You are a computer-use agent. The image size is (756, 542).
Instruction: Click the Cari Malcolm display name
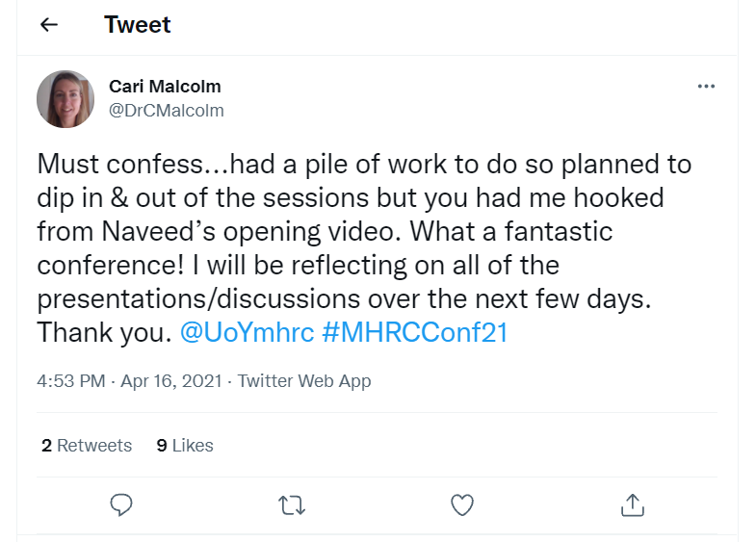165,87
